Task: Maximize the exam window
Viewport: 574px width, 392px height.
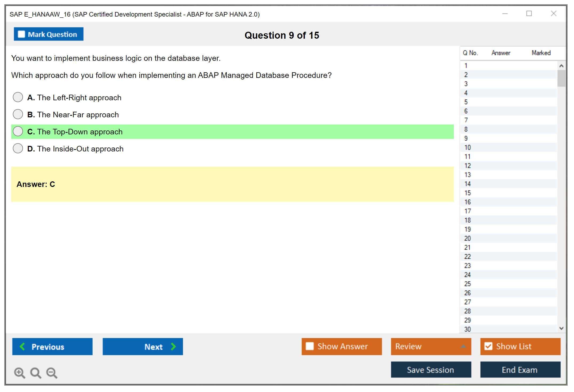Action: [529, 14]
